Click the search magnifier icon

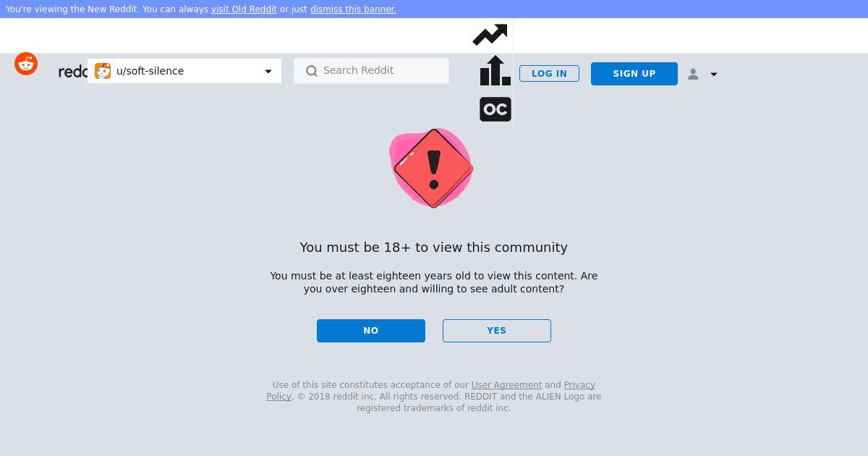coord(312,71)
